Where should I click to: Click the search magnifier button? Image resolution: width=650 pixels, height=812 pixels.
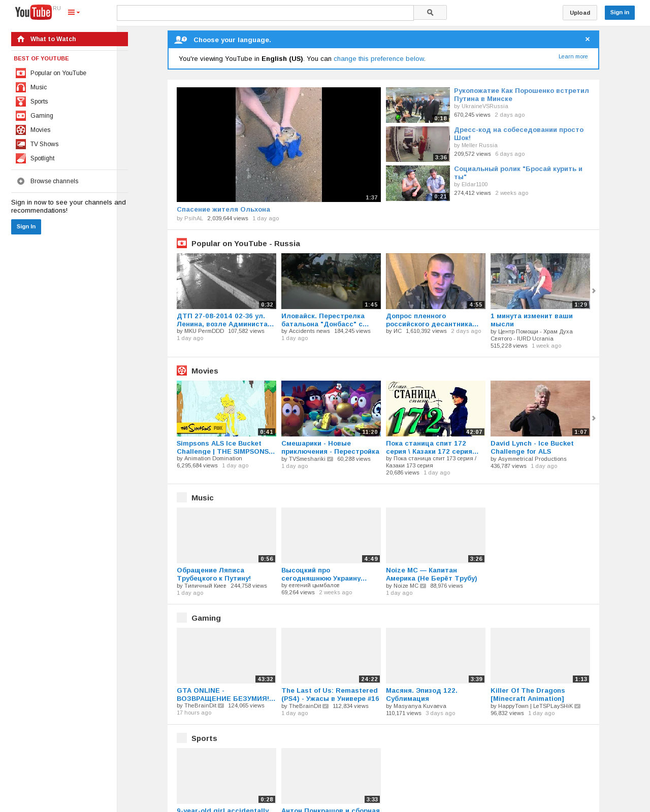(430, 13)
